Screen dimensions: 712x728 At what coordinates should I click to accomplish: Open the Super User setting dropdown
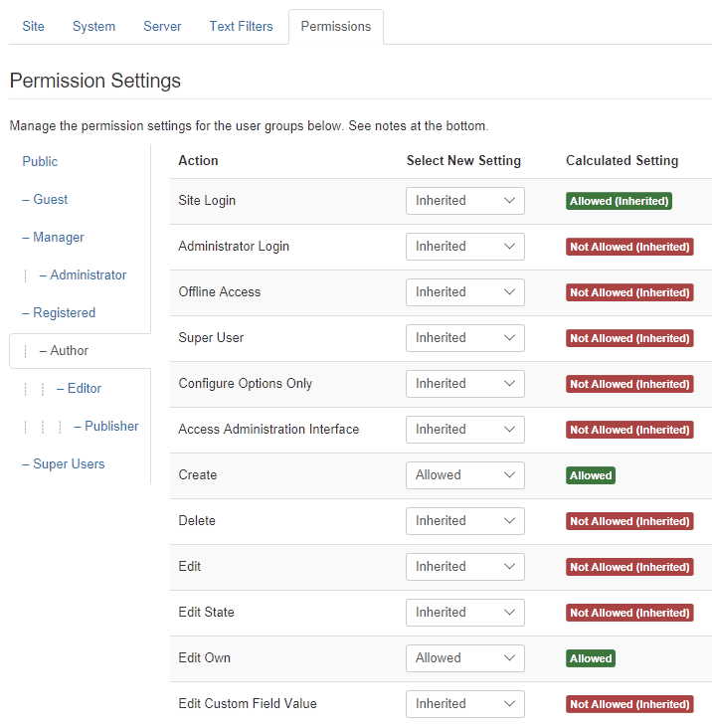[x=465, y=338]
